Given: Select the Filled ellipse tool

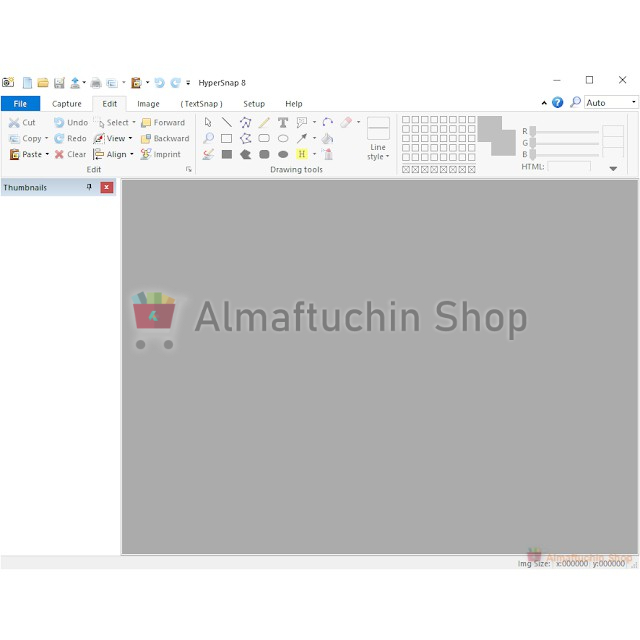Looking at the screenshot, I should click(x=283, y=154).
